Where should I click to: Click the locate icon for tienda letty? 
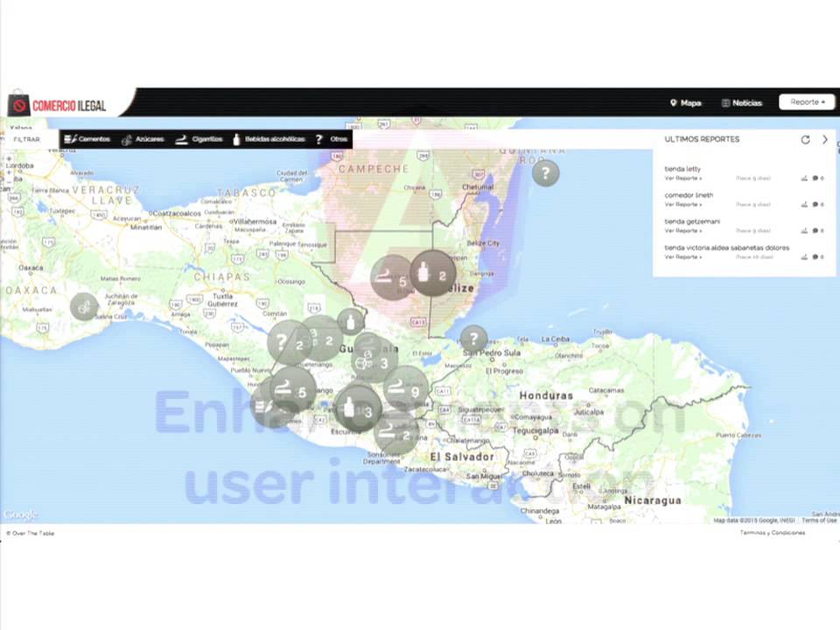(804, 178)
